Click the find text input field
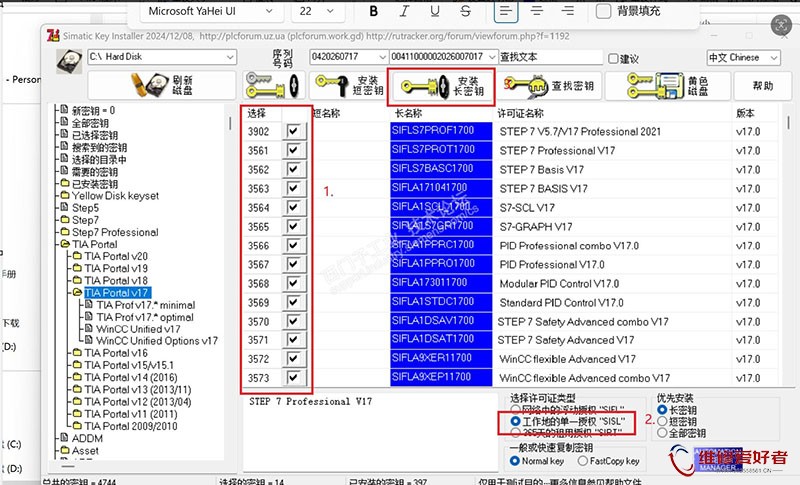Image resolution: width=800 pixels, height=485 pixels. click(551, 57)
